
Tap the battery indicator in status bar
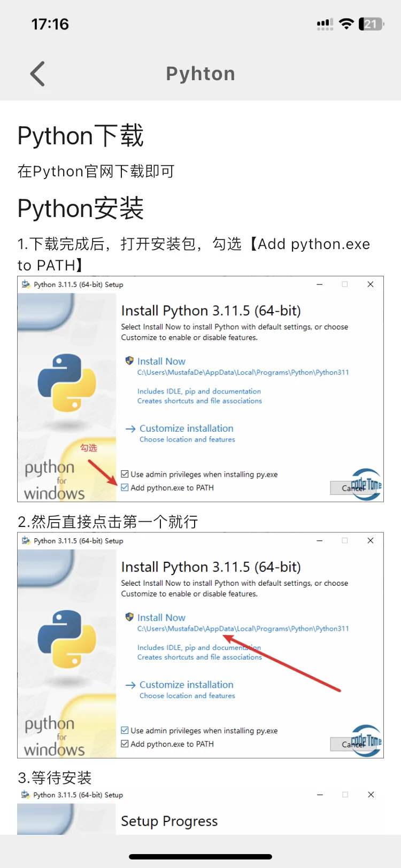[372, 24]
